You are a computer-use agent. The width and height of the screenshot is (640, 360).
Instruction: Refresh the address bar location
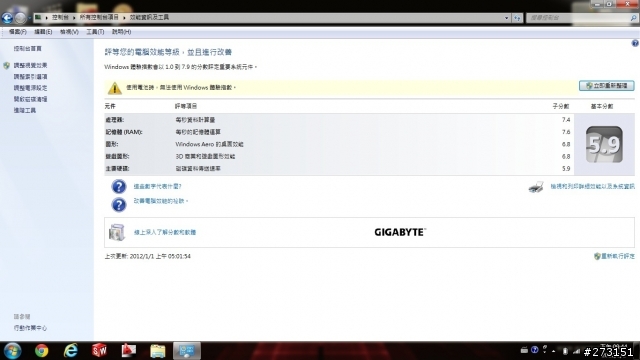tap(517, 18)
